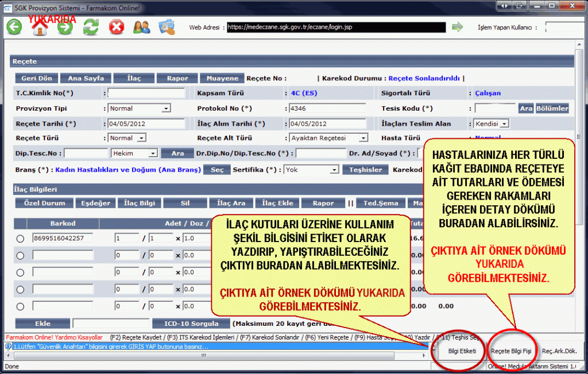Screen dimensions: 588x374
Task: Open the users icon in toolbar
Action: (x=142, y=27)
